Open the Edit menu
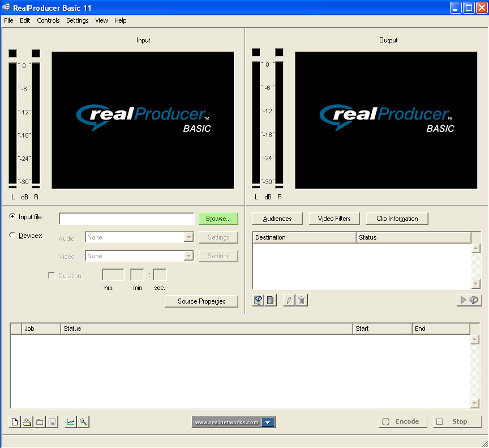This screenshot has height=448, width=489. tap(25, 20)
